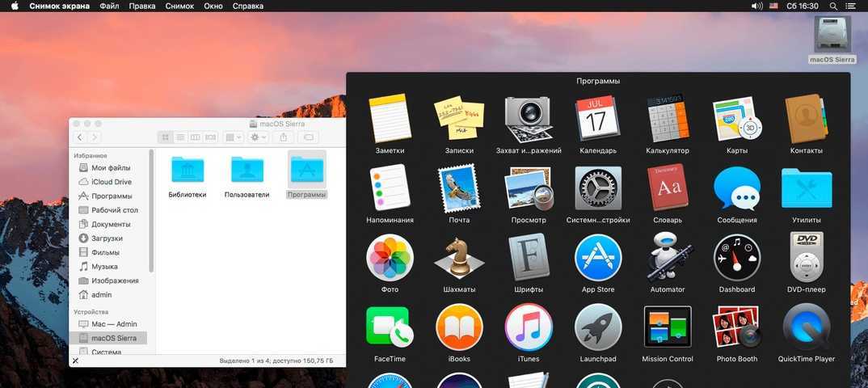868x388 pixels.
Task: Open the FaceTime app
Action: click(x=390, y=327)
